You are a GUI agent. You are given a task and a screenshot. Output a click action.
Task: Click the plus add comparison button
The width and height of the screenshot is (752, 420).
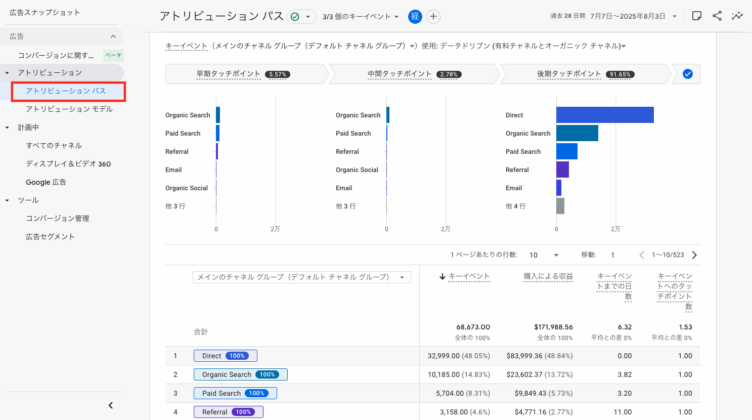tap(432, 17)
